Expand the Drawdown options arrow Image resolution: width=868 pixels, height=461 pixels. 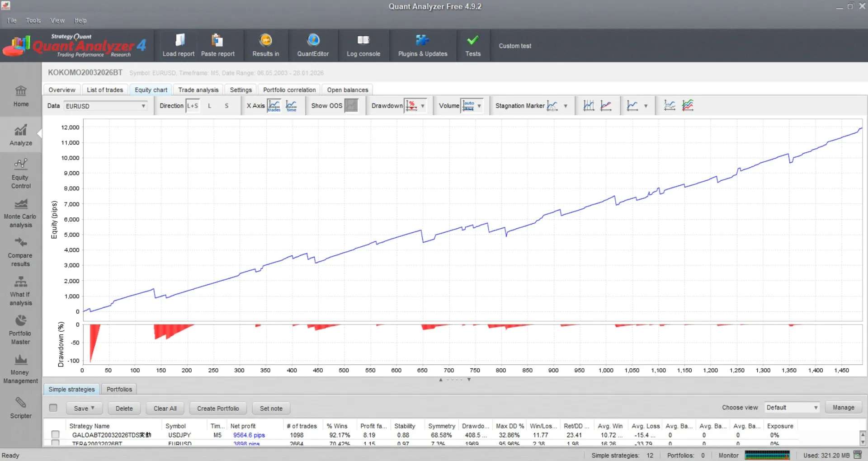point(423,106)
